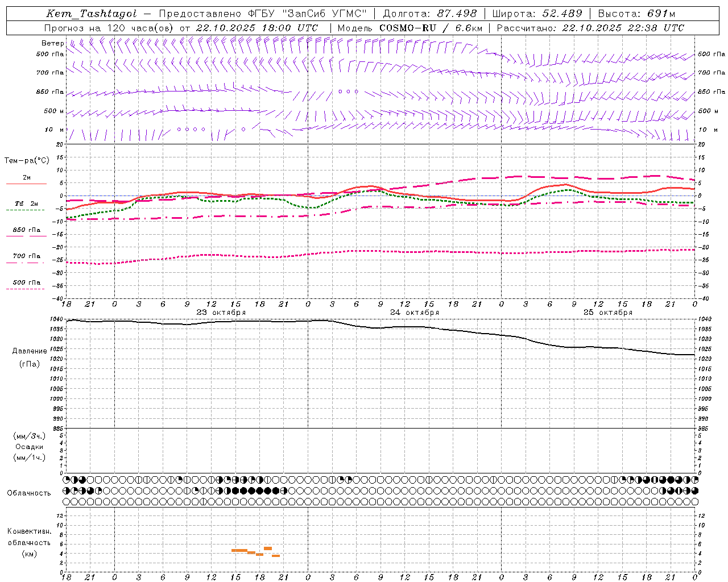Click the 500 гПа temperature legend entry
Image resolution: width=728 pixels, height=582 pixels.
click(x=26, y=282)
